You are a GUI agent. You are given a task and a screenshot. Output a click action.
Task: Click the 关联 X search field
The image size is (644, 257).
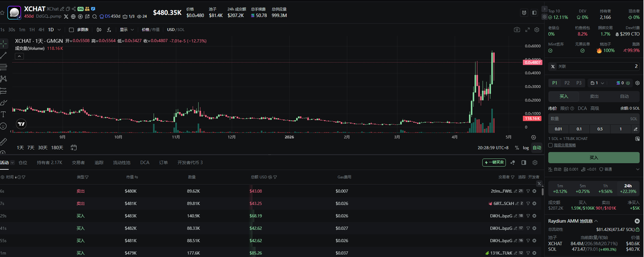coord(594,67)
